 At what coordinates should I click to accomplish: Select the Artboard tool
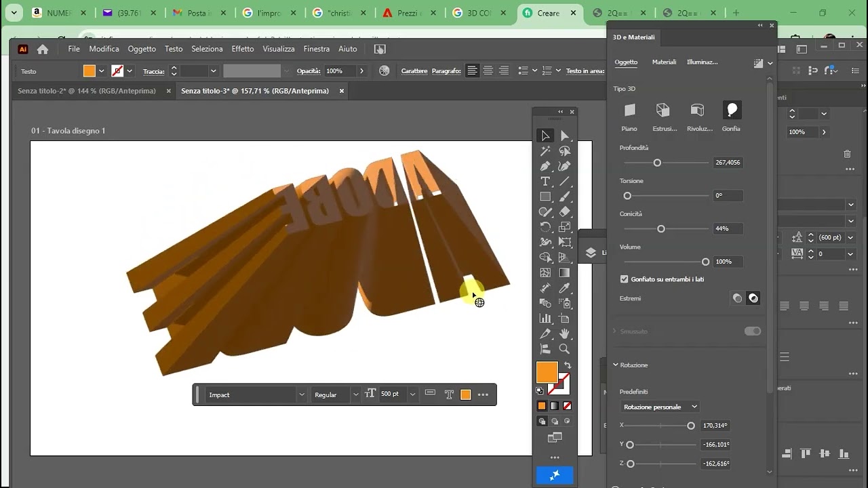click(x=564, y=319)
